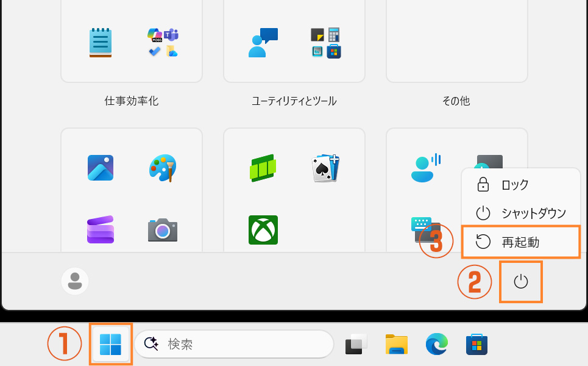Open the on-screen keyboard icon
This screenshot has height=366, width=588.
click(x=426, y=230)
